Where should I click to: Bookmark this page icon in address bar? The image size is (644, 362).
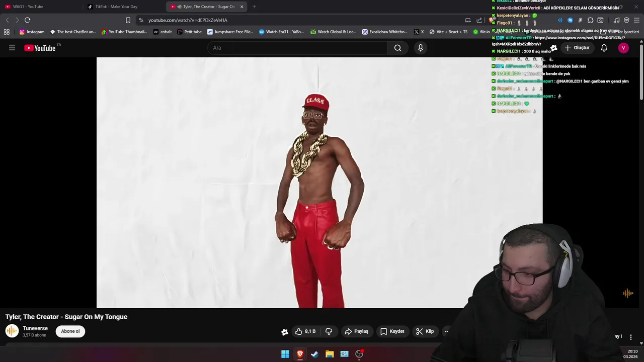click(x=128, y=20)
